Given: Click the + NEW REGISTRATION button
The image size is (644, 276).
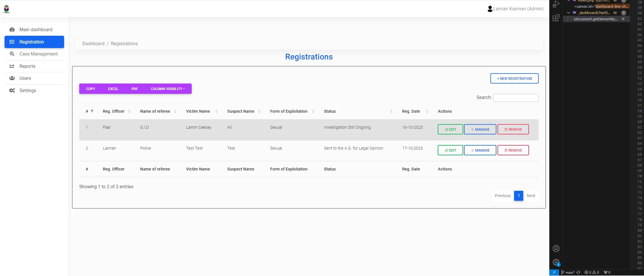Looking at the screenshot, I should [514, 78].
